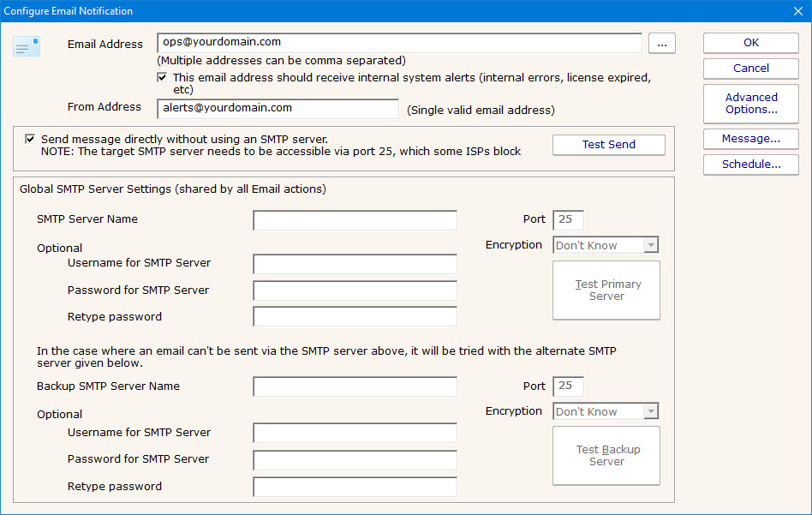The width and height of the screenshot is (812, 515).
Task: Click Test Send to verify delivery
Action: point(608,145)
